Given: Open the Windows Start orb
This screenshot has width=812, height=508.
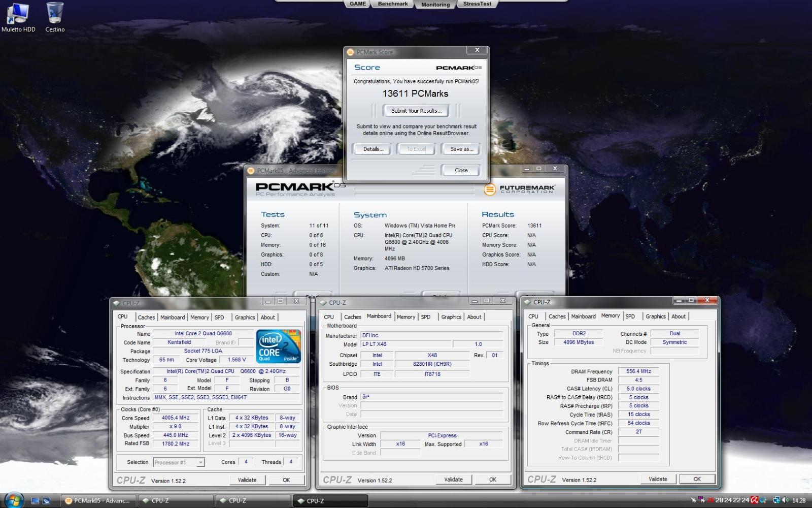Looking at the screenshot, I should click(x=13, y=500).
